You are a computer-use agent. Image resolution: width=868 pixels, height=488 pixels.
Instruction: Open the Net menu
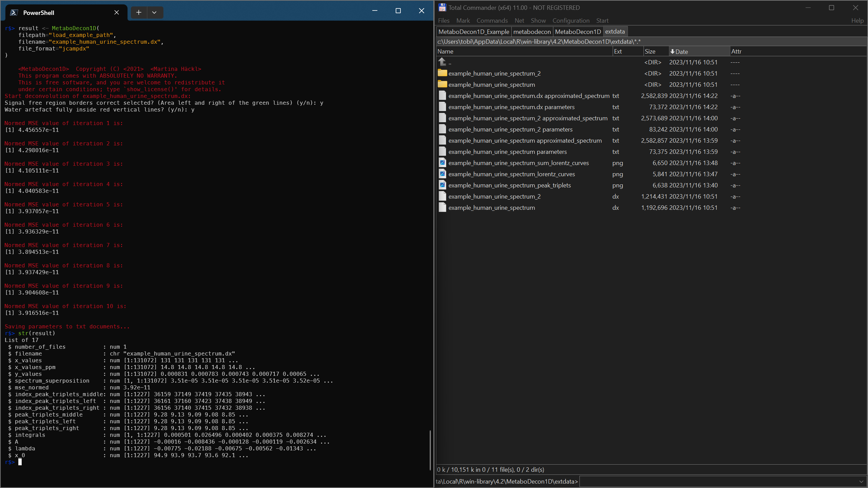coord(519,21)
